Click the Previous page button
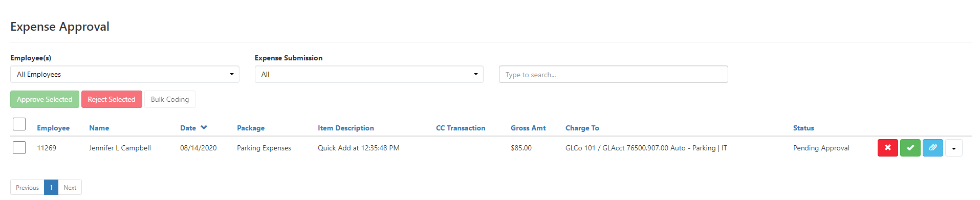Screen dimensions: 980x200 [27, 187]
